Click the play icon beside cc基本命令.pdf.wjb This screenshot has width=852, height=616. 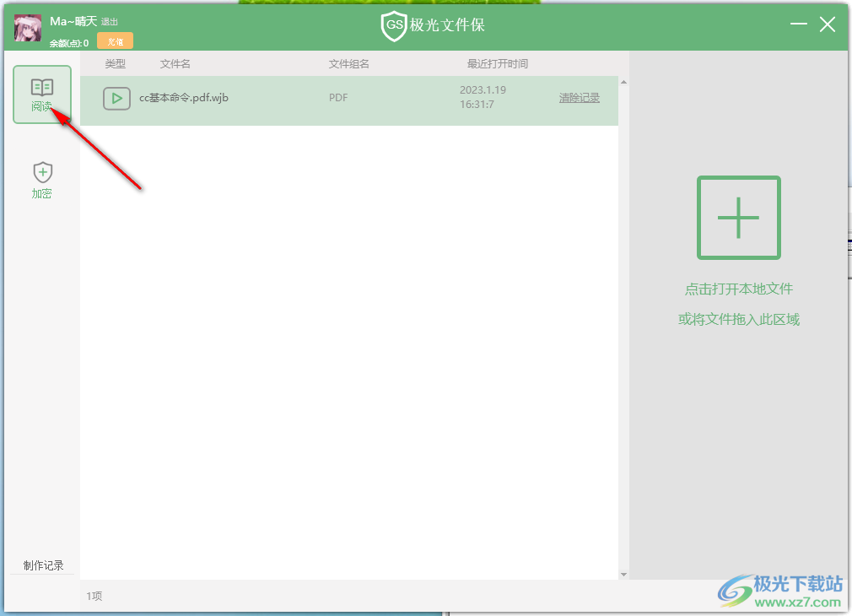coord(116,98)
